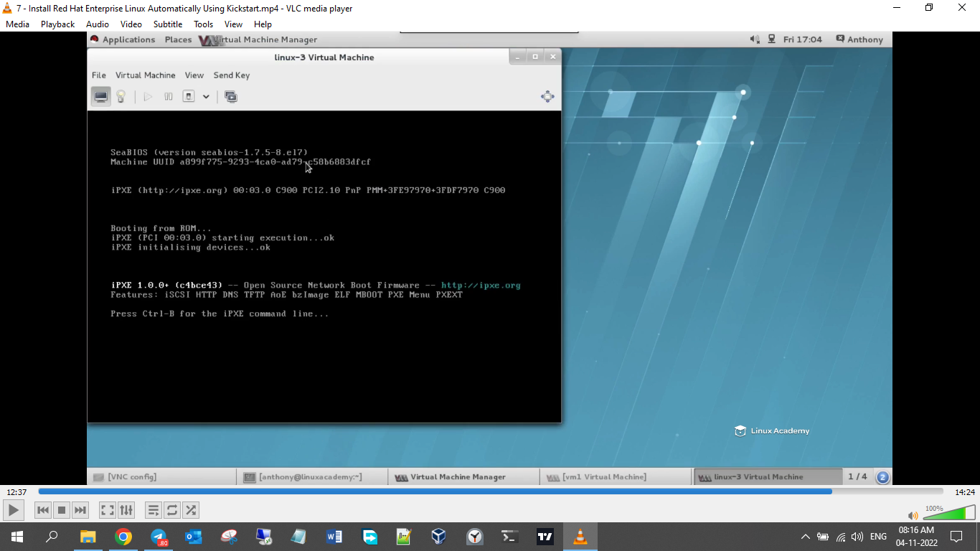Open TradingView from the taskbar
The width and height of the screenshot is (980, 551).
coord(545,537)
